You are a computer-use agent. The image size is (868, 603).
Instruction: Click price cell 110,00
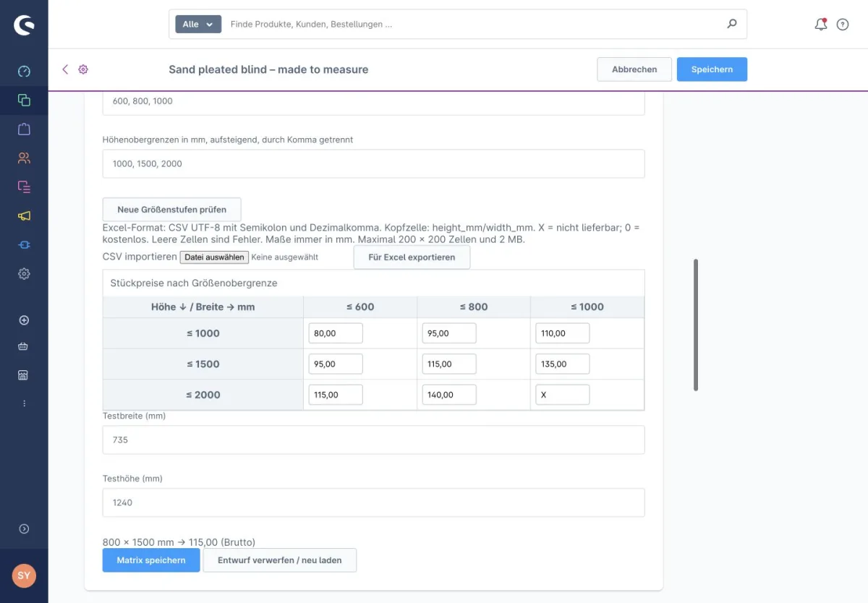[x=563, y=333]
